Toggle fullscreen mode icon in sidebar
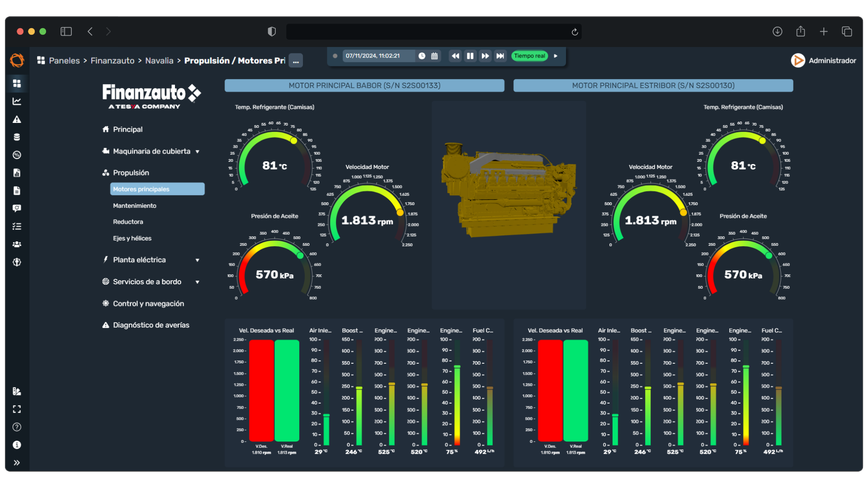 tap(17, 409)
